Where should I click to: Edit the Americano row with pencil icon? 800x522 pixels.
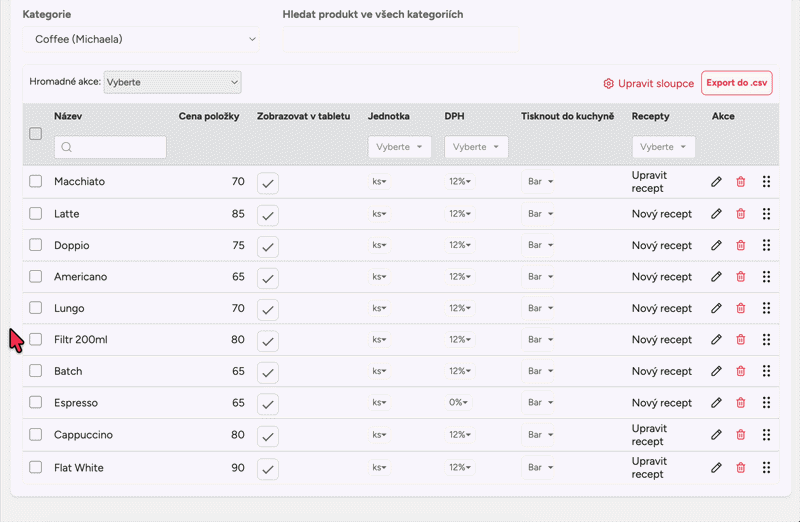point(716,277)
